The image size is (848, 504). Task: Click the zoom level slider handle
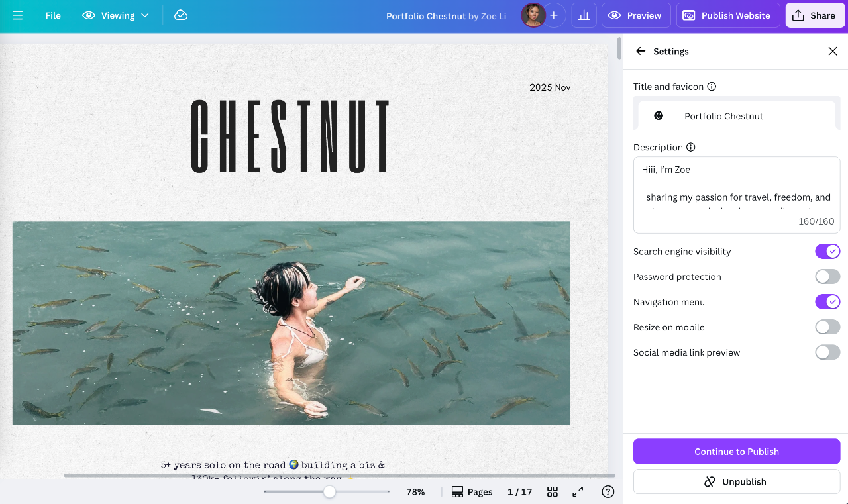tap(329, 492)
